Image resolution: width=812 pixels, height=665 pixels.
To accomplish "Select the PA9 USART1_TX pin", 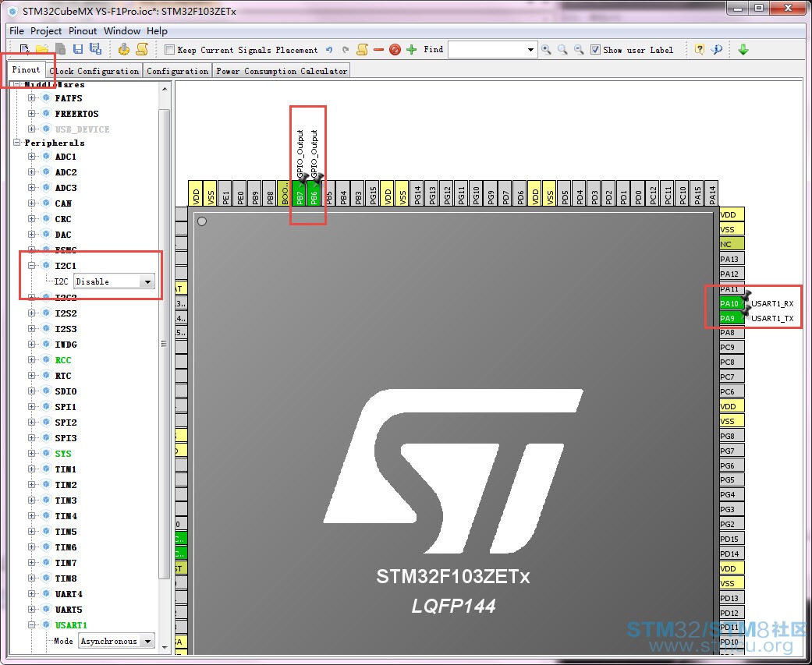I will [x=732, y=318].
